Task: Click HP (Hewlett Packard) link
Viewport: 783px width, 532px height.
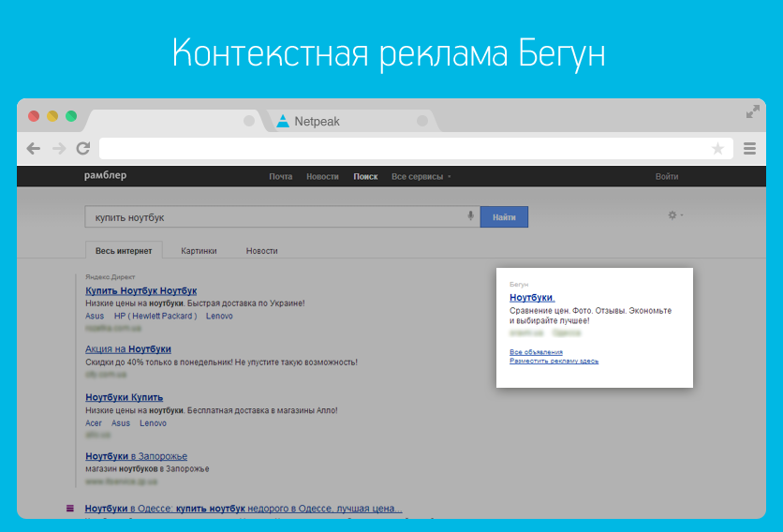Action: point(155,316)
